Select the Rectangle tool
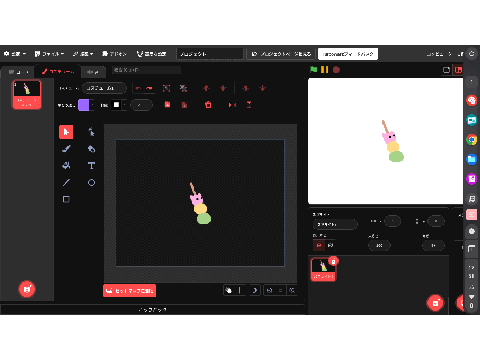The width and height of the screenshot is (480, 360). 66,199
